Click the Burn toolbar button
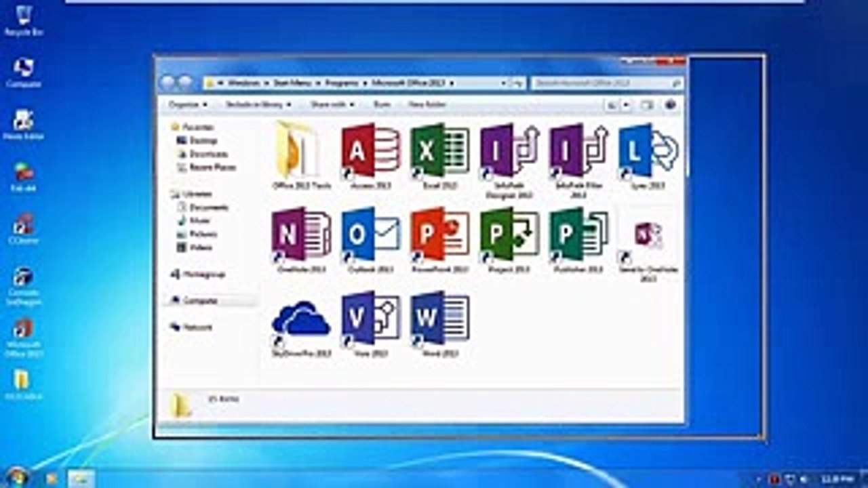The height and width of the screenshot is (488, 868). [382, 104]
